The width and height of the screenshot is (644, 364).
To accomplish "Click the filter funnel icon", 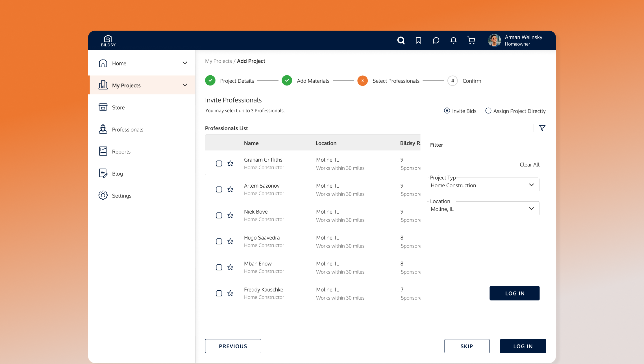I will (x=542, y=128).
